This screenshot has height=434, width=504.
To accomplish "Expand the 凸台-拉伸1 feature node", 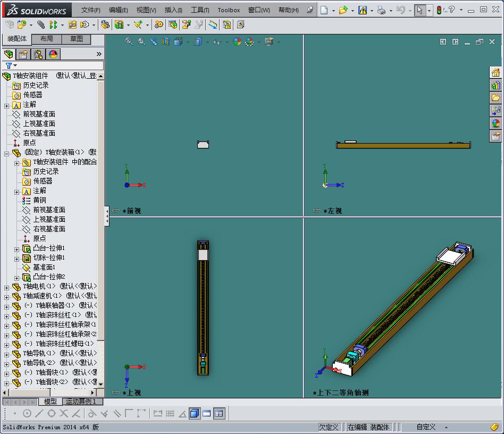I will (17, 249).
